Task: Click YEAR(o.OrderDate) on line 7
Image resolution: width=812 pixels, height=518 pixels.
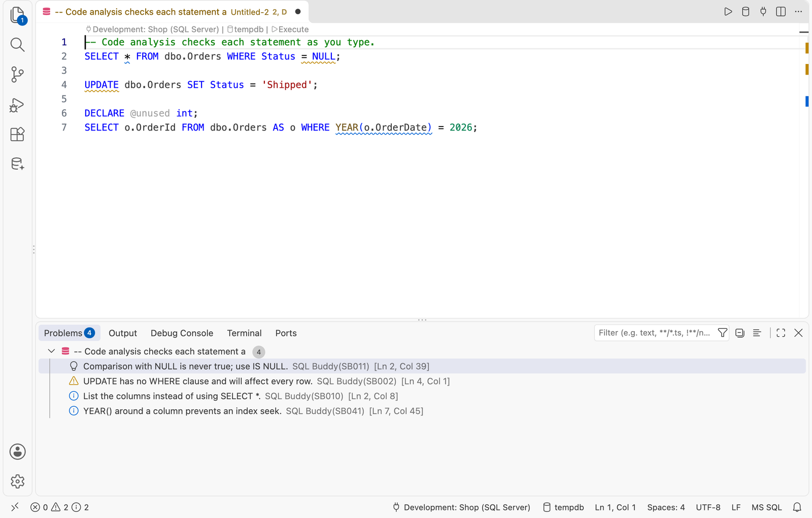Action: [383, 127]
